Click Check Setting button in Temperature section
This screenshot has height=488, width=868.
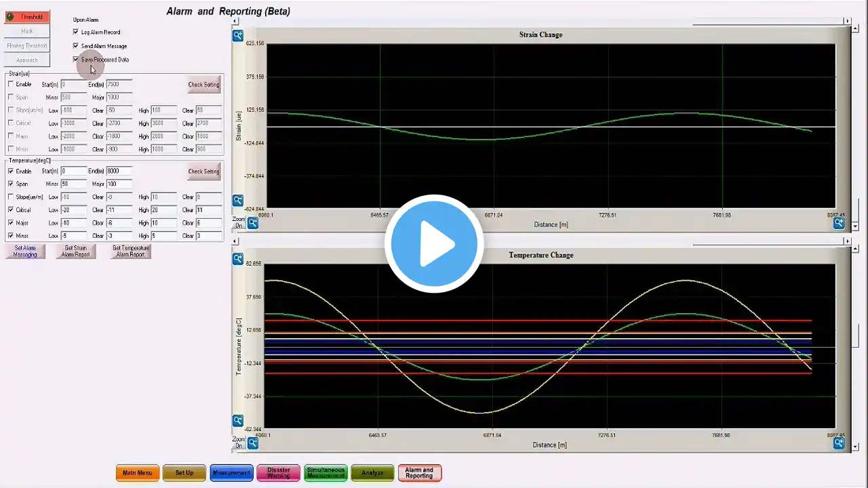coord(203,171)
